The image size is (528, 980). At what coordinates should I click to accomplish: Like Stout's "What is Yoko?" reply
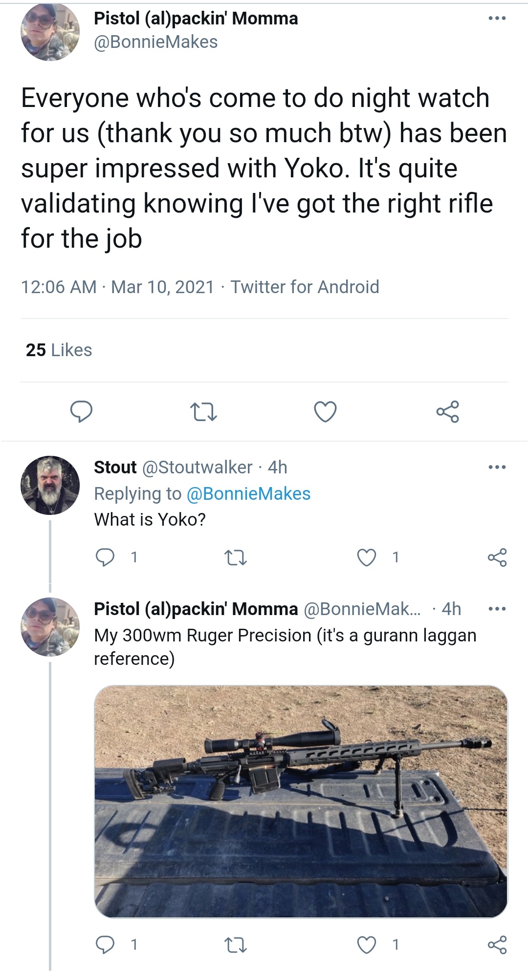coord(367,557)
